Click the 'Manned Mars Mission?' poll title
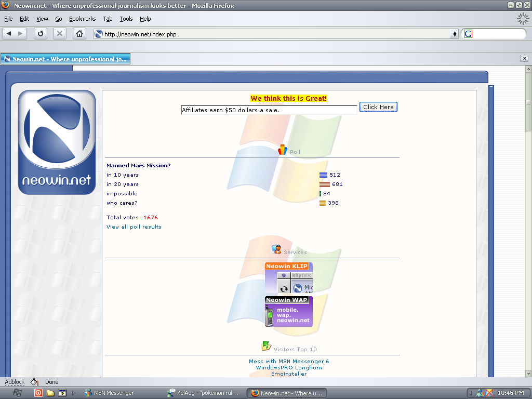Screen dimensions: 532x399 click(138, 166)
